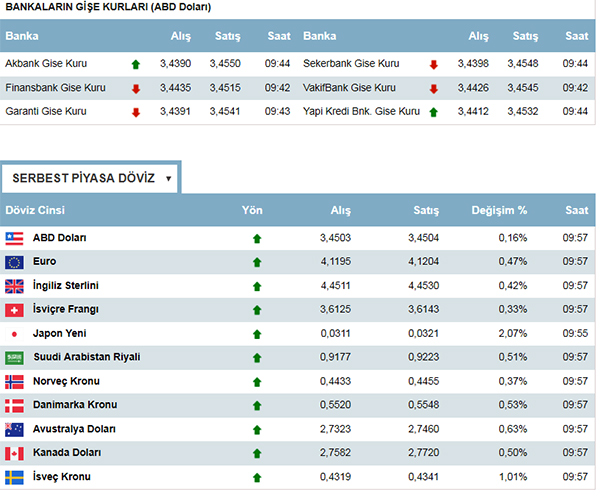The width and height of the screenshot is (600, 503).
Task: Click the Japon Yeni time 09:55
Action: pos(575,334)
